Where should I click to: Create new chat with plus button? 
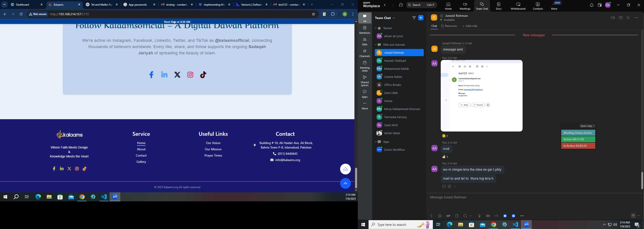421,18
